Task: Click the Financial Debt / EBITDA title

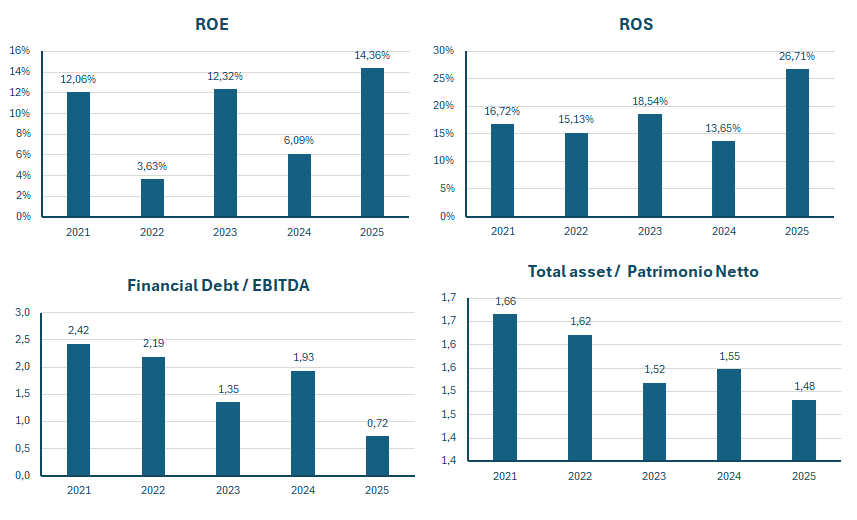Action: pyautogui.click(x=218, y=285)
